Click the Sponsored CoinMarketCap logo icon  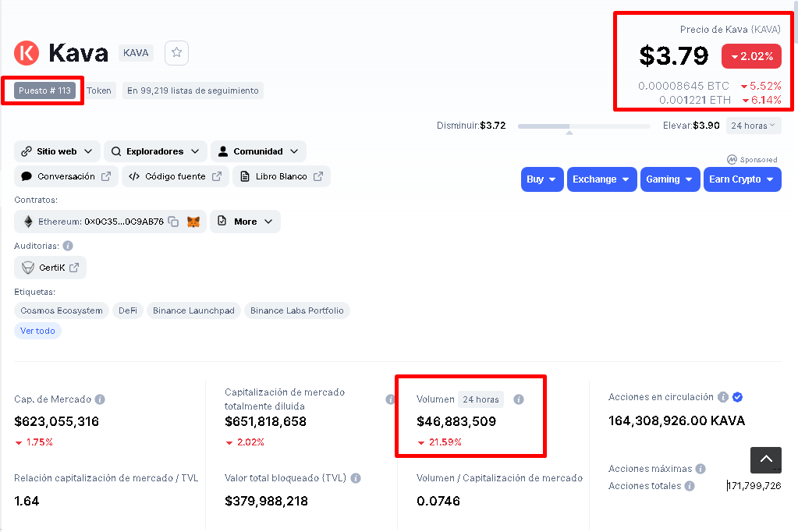click(x=732, y=159)
